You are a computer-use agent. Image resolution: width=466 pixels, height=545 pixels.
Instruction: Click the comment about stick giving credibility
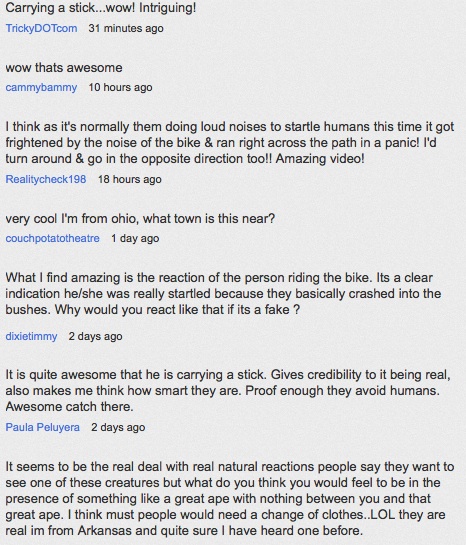pos(228,390)
